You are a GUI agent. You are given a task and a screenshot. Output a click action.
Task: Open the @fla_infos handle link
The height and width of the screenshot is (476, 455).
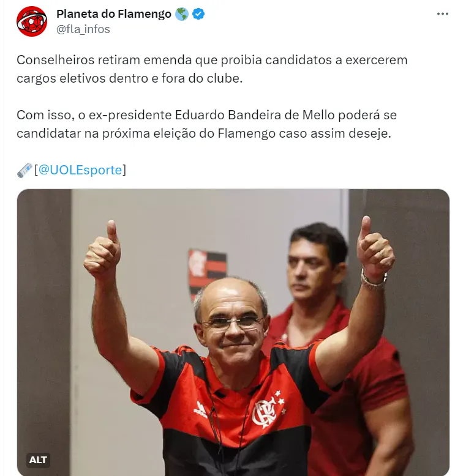tap(83, 29)
